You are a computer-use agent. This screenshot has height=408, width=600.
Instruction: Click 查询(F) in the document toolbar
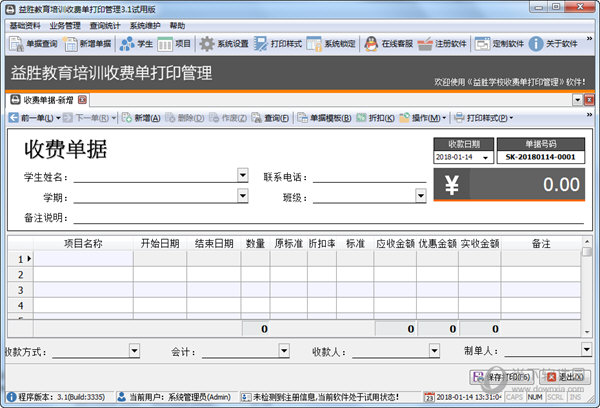[271, 118]
